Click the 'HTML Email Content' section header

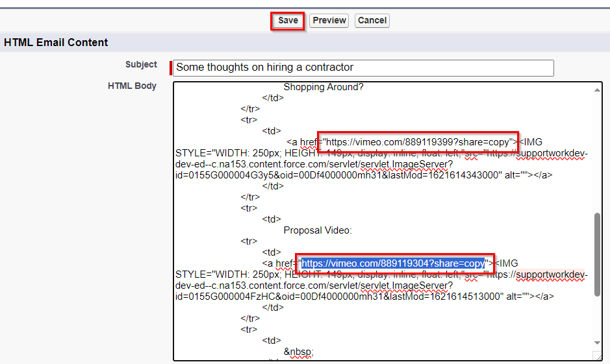coord(56,42)
